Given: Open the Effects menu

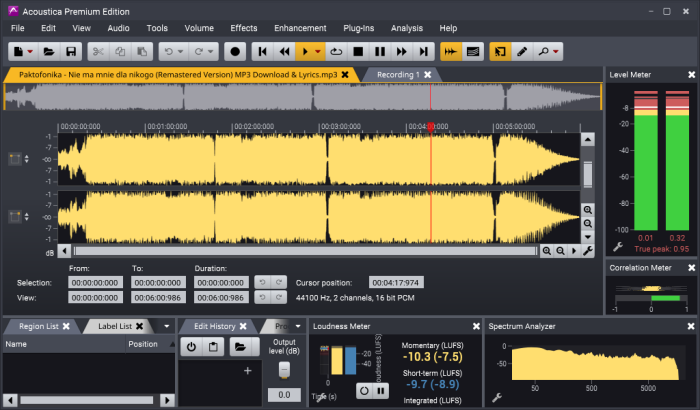Looking at the screenshot, I should coord(244,28).
